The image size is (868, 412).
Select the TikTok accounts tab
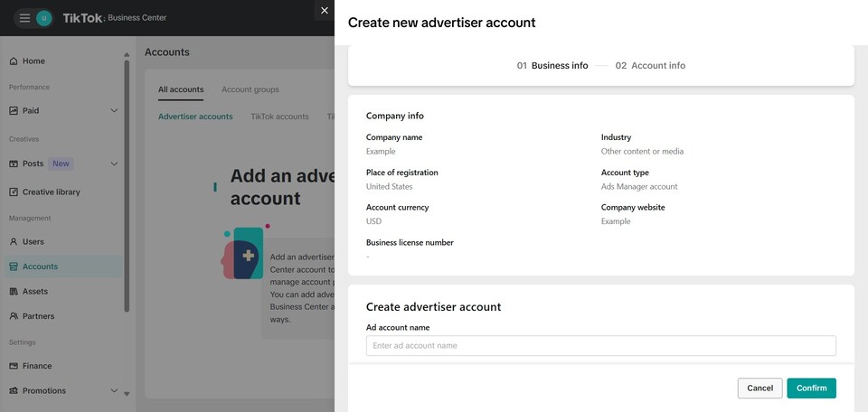(279, 117)
